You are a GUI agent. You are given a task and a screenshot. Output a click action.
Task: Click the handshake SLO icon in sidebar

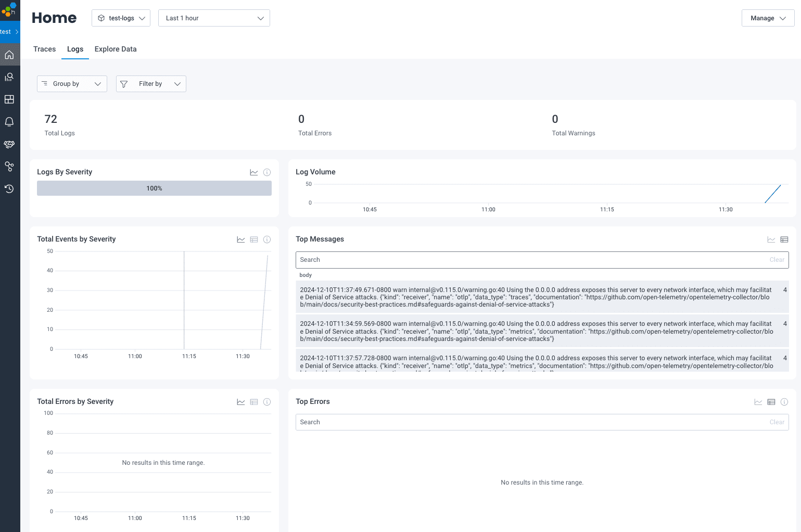[x=9, y=144]
